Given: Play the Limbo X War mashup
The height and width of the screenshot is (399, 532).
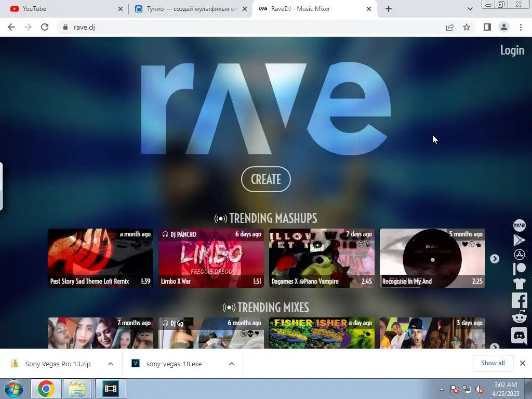Looking at the screenshot, I should [x=211, y=258].
